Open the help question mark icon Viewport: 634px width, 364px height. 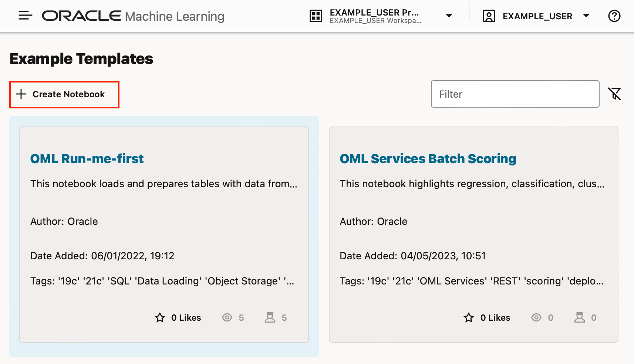pos(614,16)
